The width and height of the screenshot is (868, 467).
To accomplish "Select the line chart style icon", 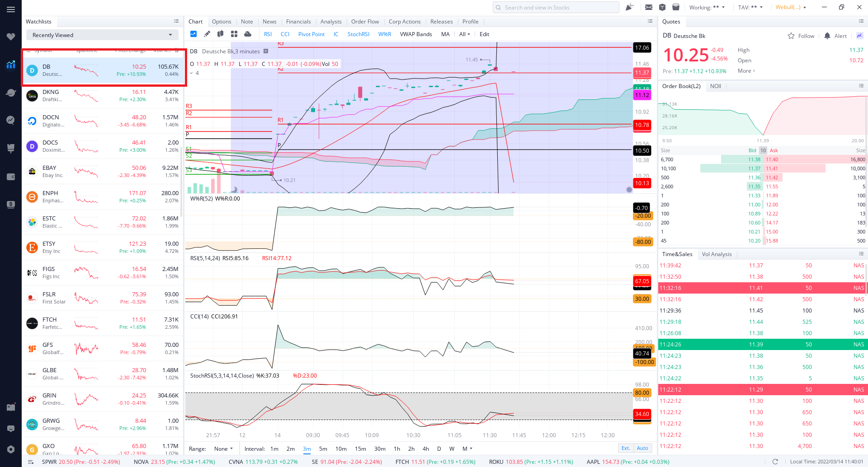I will (x=193, y=34).
